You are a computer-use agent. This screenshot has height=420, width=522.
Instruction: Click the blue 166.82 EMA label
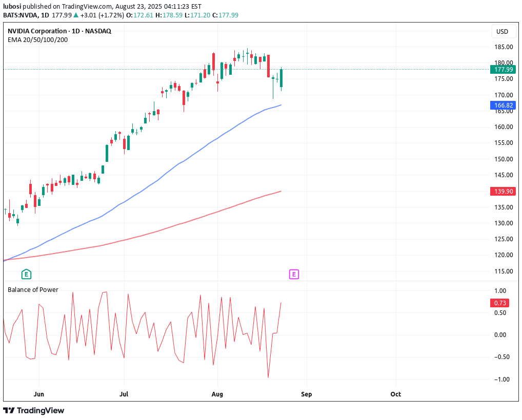coord(503,106)
